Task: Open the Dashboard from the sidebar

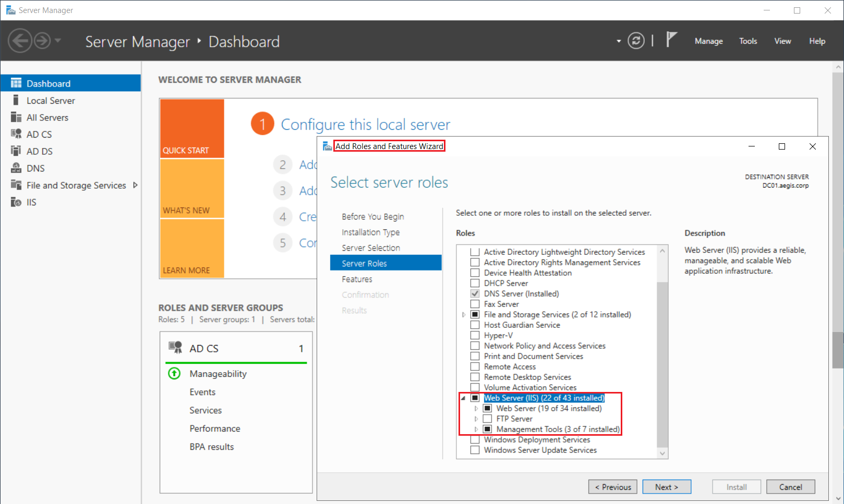Action: coord(48,83)
